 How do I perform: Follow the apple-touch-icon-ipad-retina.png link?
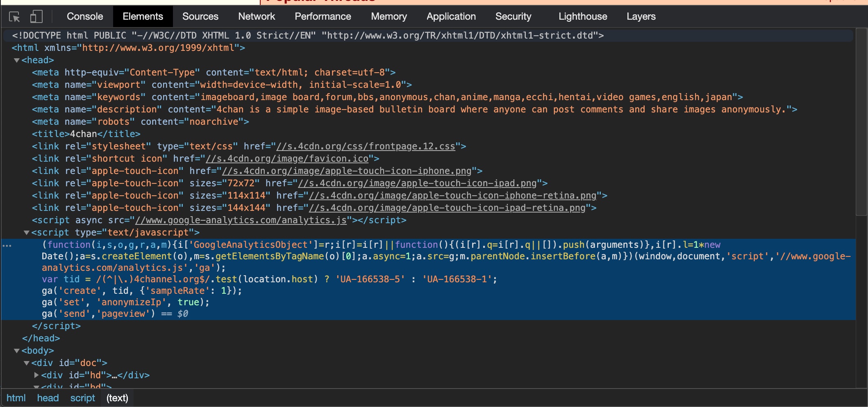[x=447, y=208]
